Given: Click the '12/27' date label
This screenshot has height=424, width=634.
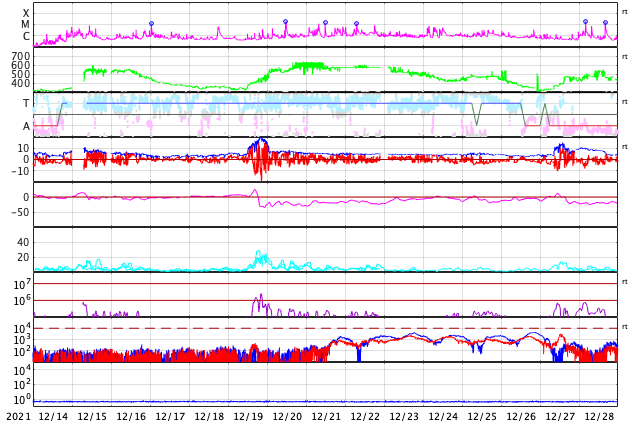Looking at the screenshot, I should pos(560,416).
